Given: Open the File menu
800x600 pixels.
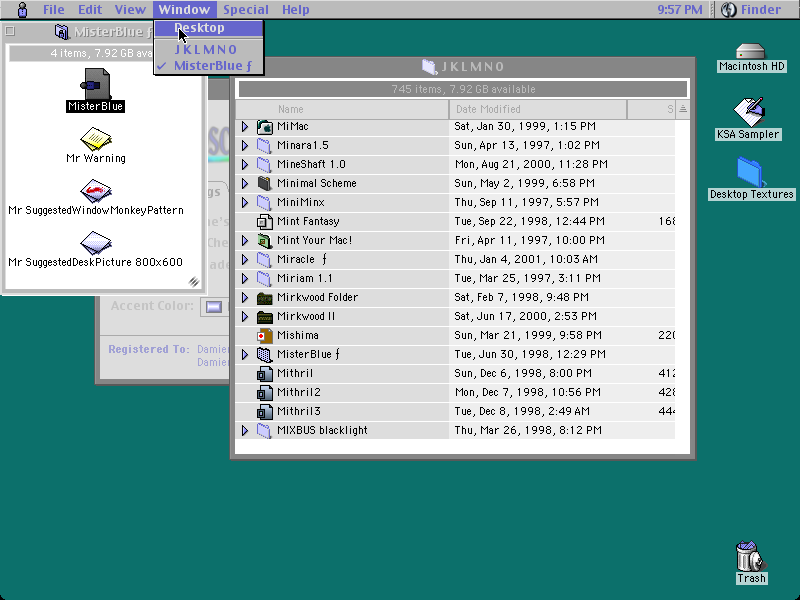Looking at the screenshot, I should click(54, 9).
